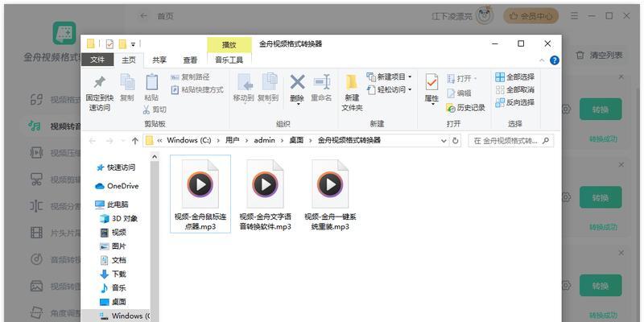Screen dimensions: 644x322
Task: Click the Refresh button beside address bar
Action: click(x=455, y=141)
